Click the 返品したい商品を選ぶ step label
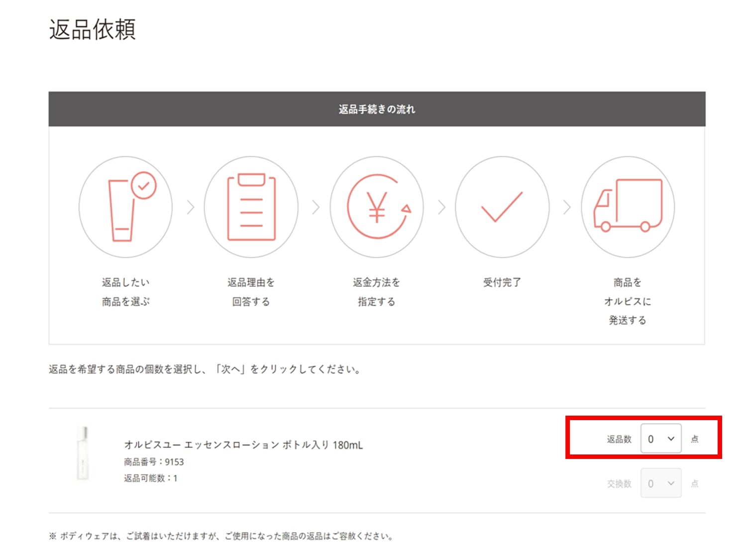Image resolution: width=744 pixels, height=560 pixels. click(x=125, y=292)
